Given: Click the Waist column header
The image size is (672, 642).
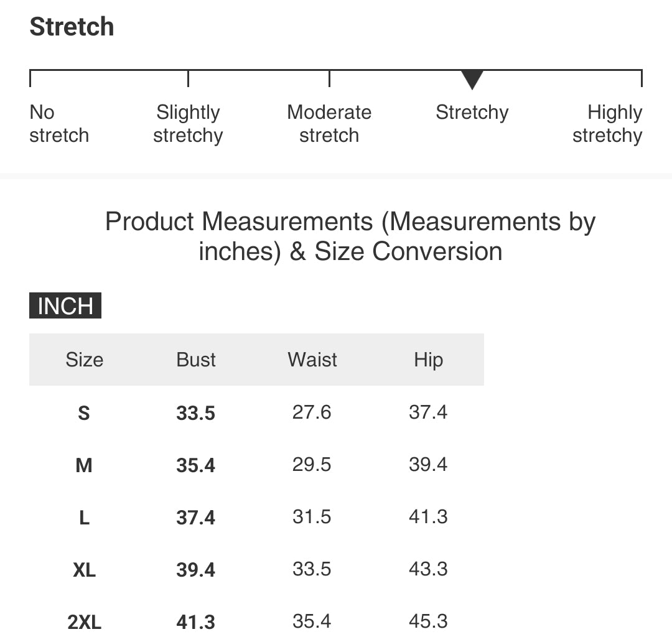Looking at the screenshot, I should point(312,360).
